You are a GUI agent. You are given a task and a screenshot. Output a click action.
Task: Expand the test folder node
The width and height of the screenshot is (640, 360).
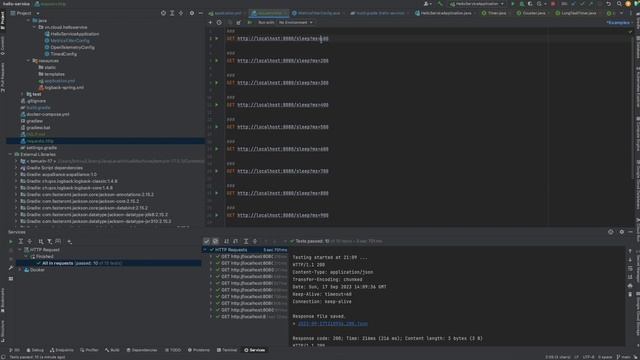pyautogui.click(x=22, y=94)
